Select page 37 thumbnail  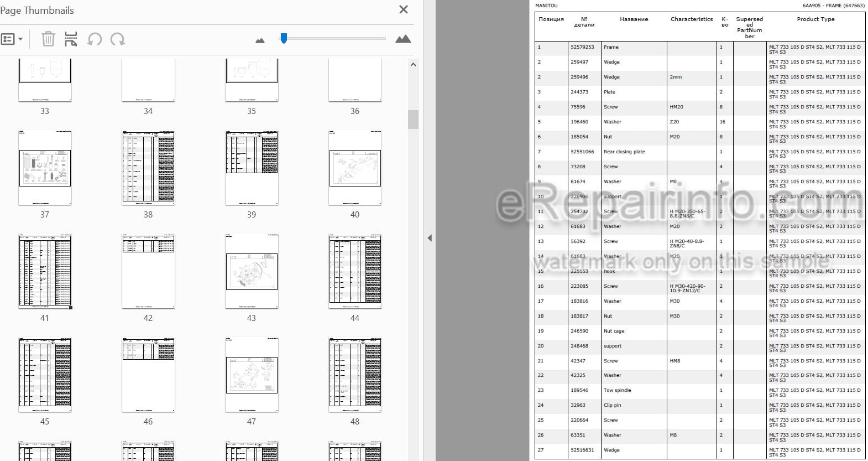tap(45, 168)
